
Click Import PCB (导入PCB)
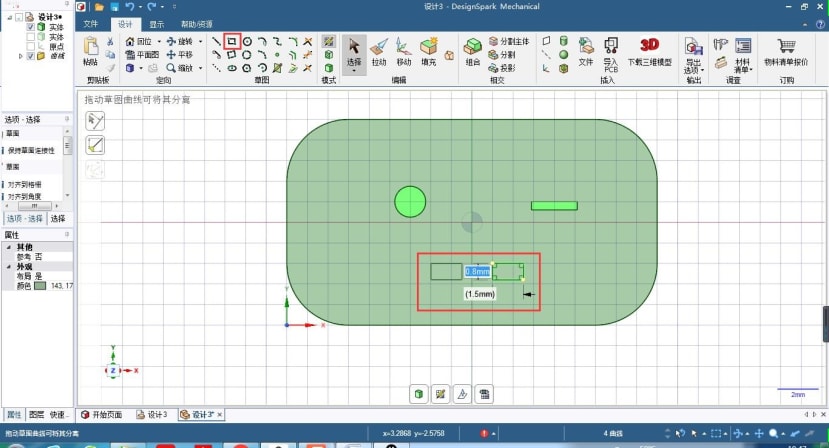coord(611,54)
